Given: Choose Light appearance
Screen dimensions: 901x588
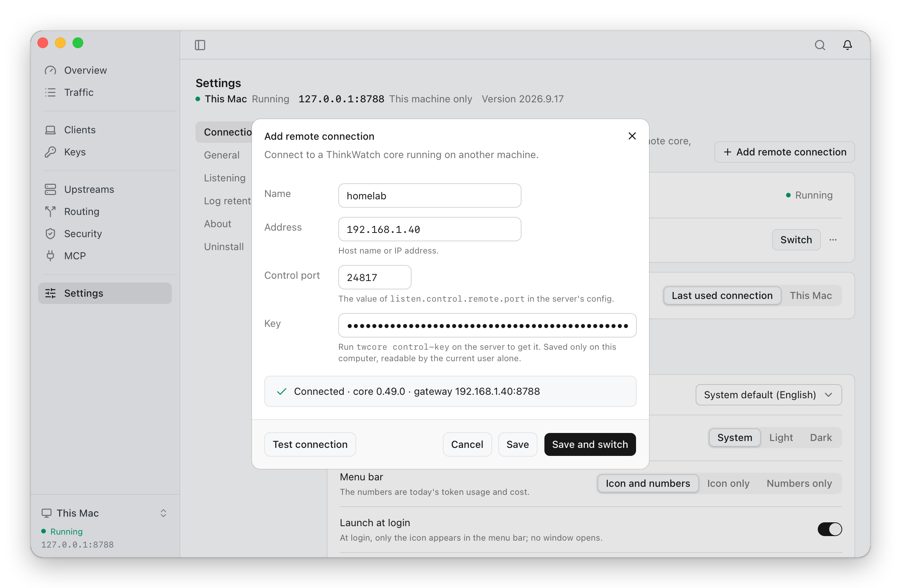Looking at the screenshot, I should (x=781, y=438).
